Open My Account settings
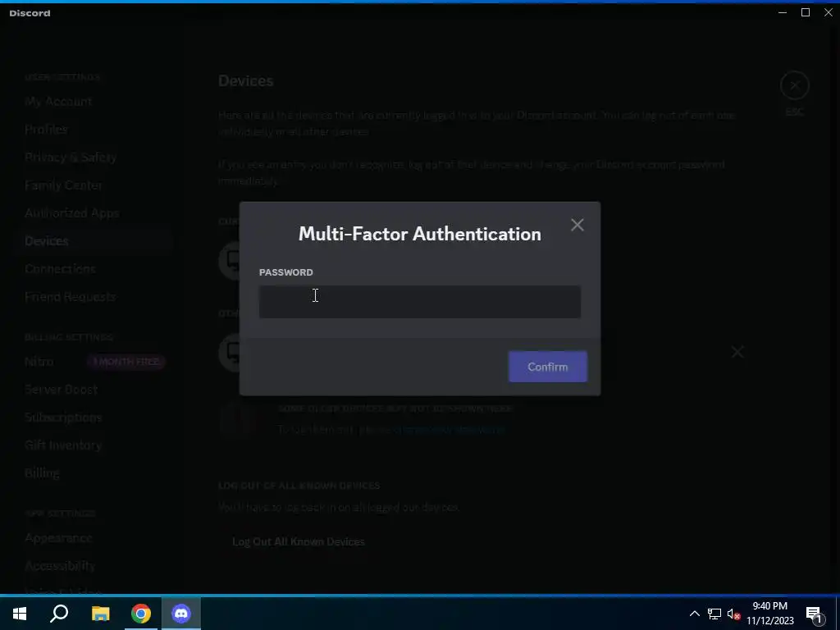 click(58, 101)
